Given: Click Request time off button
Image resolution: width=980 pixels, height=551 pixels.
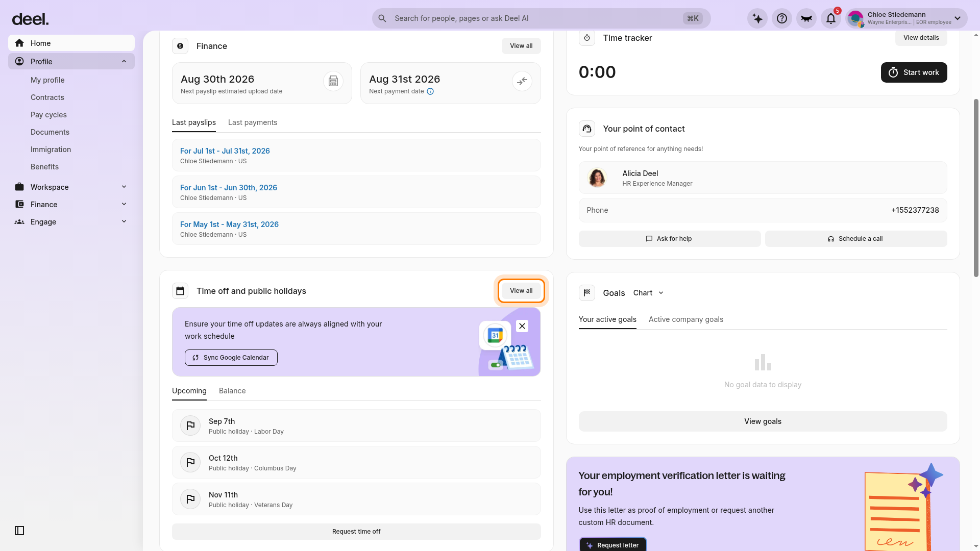Looking at the screenshot, I should (x=356, y=532).
